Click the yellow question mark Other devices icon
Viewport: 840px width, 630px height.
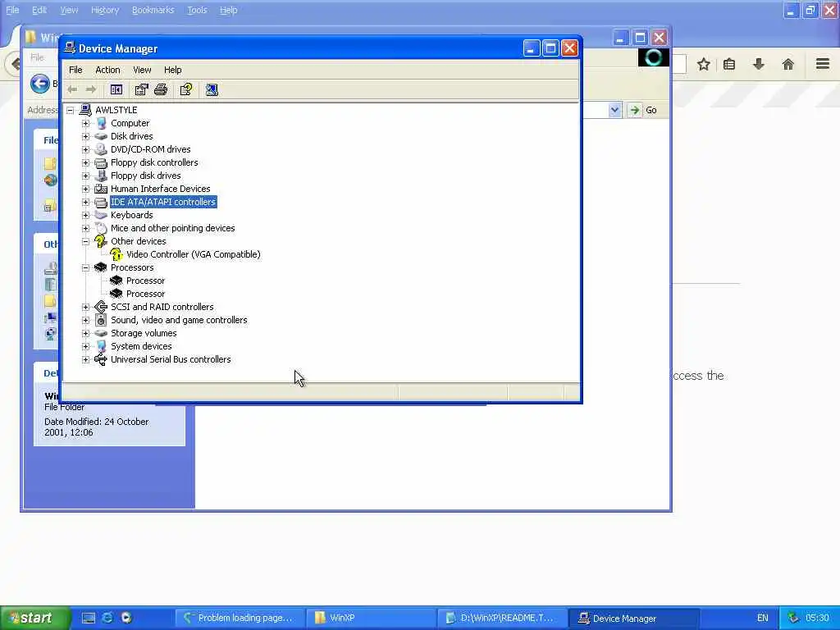[101, 241]
